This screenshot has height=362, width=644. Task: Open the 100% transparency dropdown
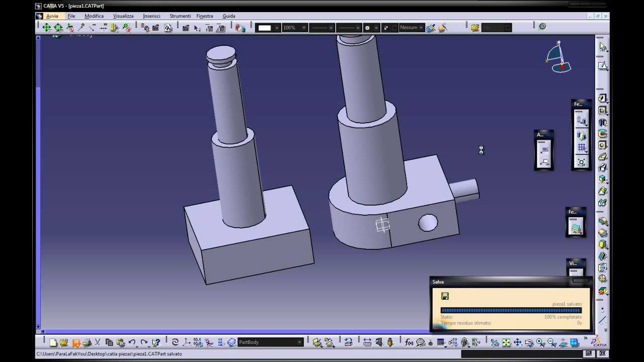click(304, 28)
